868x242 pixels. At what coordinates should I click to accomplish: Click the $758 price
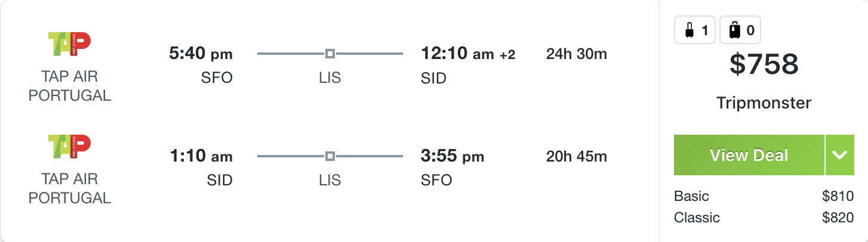point(764,64)
